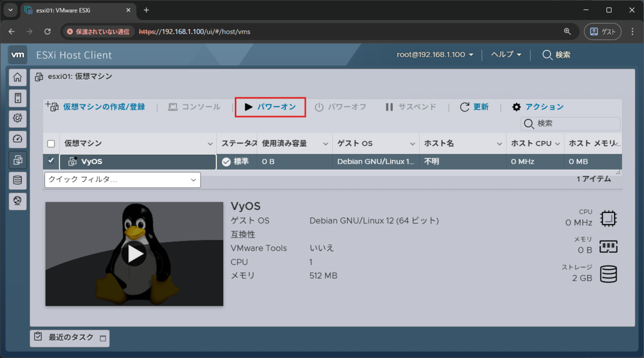Viewport: 644px width, 358px height.
Task: Close the esxi01 browser tab
Action: click(127, 10)
